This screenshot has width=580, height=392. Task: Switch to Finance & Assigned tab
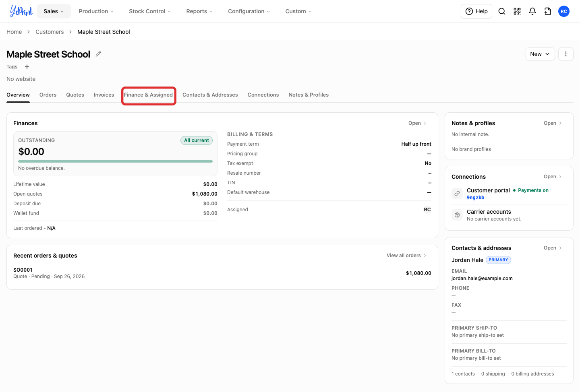point(148,95)
